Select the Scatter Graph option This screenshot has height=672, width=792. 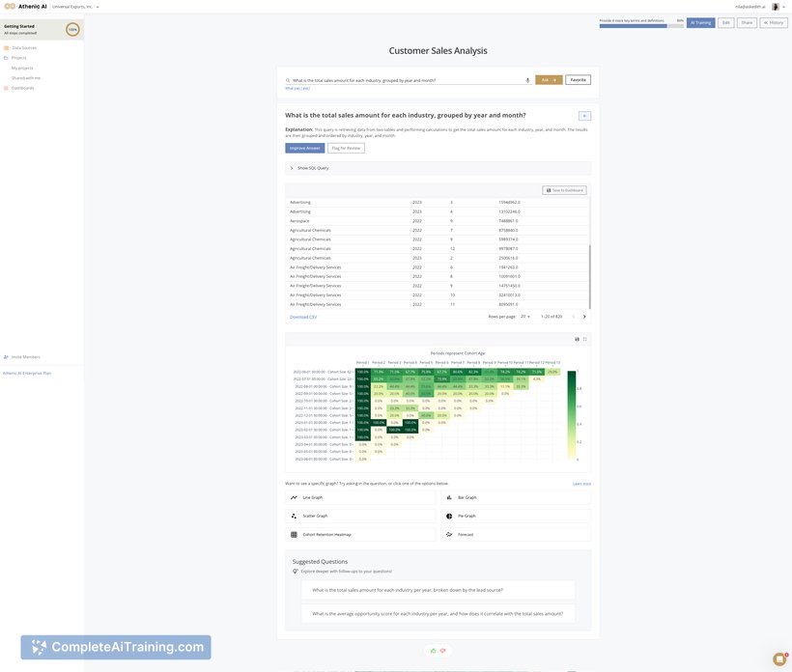point(360,516)
